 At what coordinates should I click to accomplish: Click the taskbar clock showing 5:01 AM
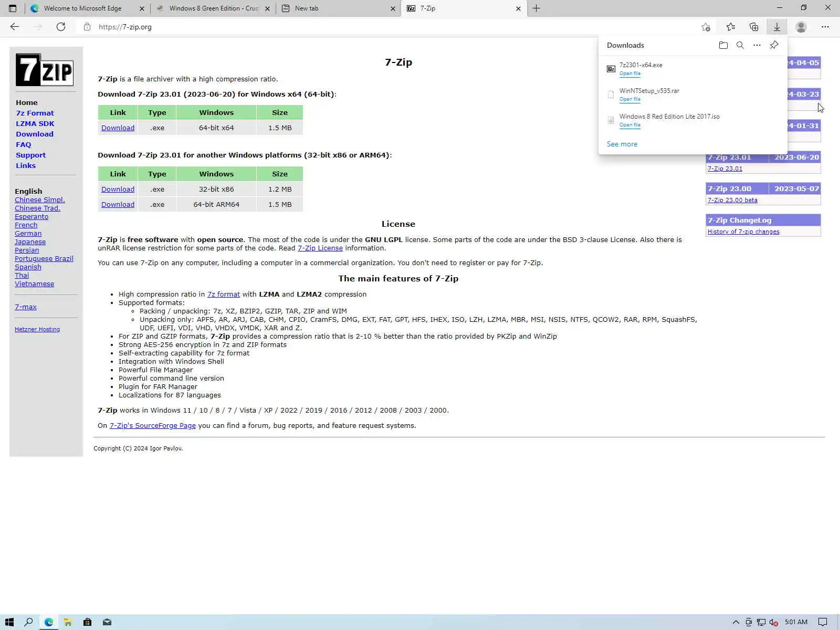[x=796, y=622]
